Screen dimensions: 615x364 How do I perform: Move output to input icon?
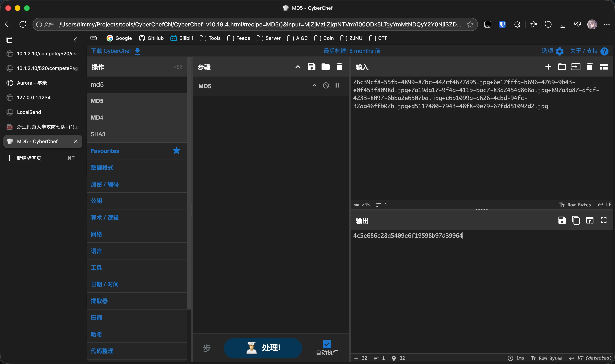(x=590, y=220)
